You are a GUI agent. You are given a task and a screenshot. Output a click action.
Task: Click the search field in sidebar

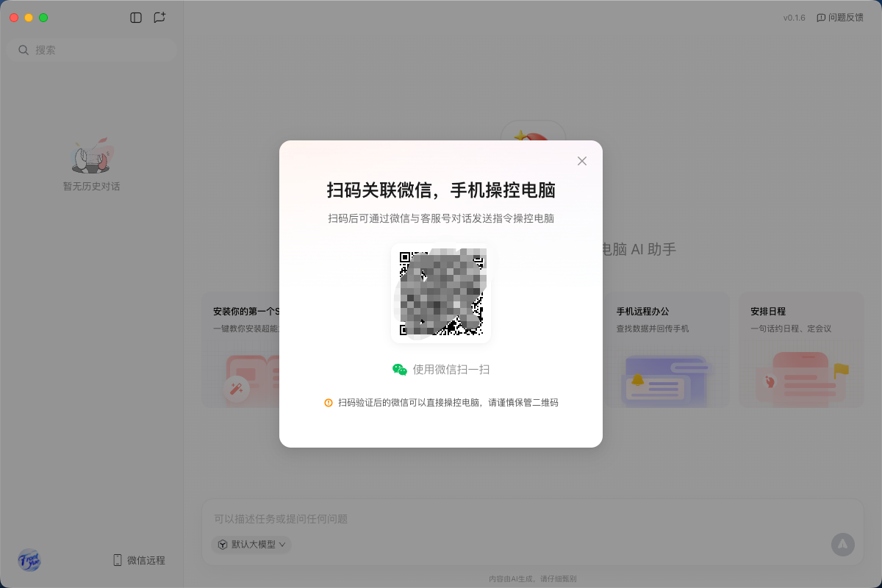[x=92, y=50]
